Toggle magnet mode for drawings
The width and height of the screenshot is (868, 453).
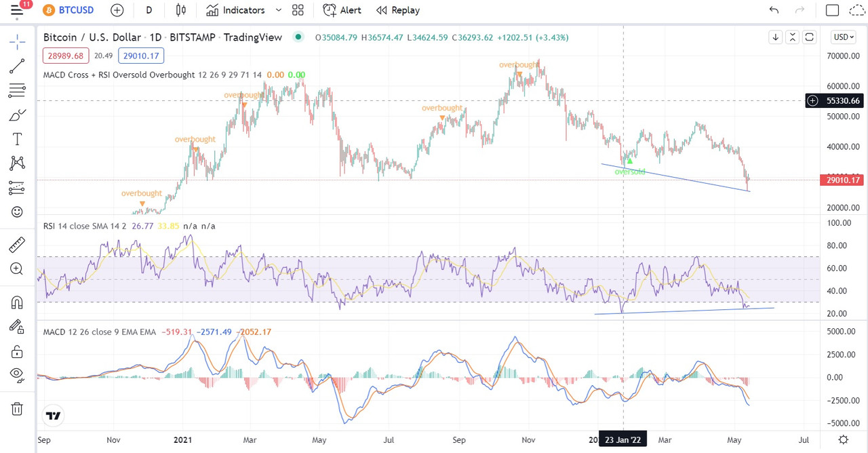17,302
